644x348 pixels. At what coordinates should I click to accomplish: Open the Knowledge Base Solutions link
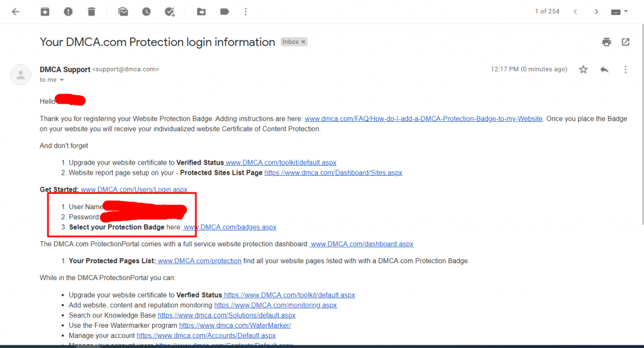226,315
